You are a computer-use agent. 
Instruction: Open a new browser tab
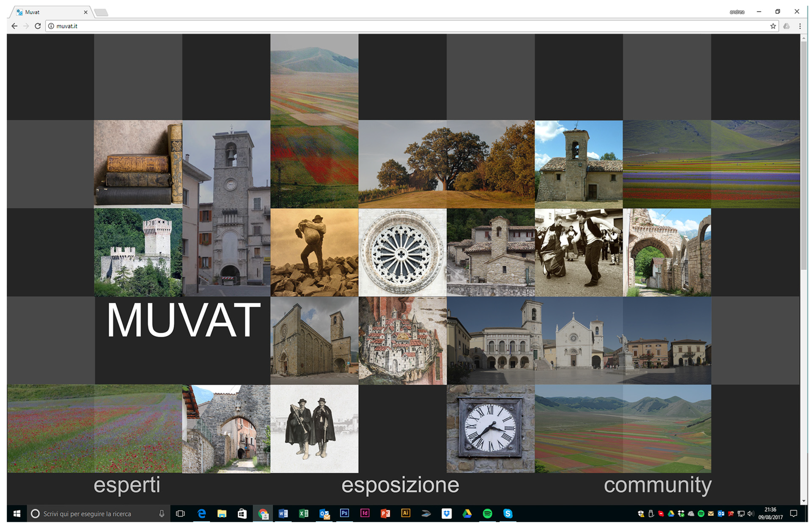tap(101, 13)
